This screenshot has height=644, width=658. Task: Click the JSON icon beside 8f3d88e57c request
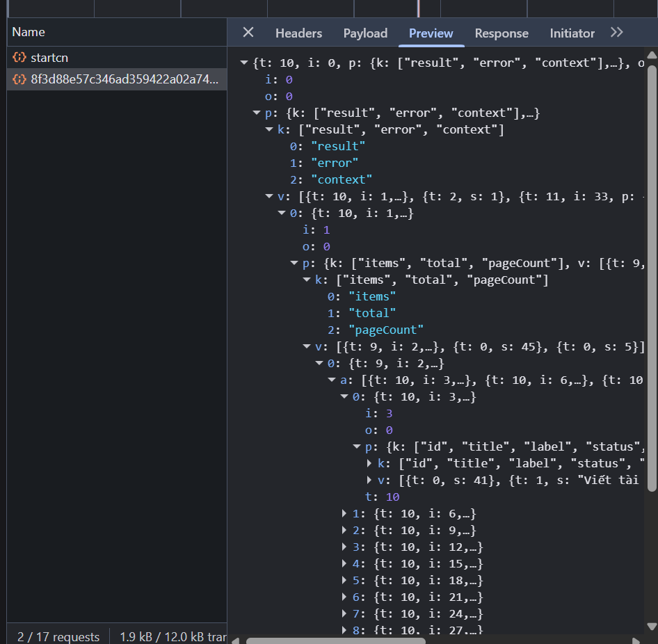20,79
